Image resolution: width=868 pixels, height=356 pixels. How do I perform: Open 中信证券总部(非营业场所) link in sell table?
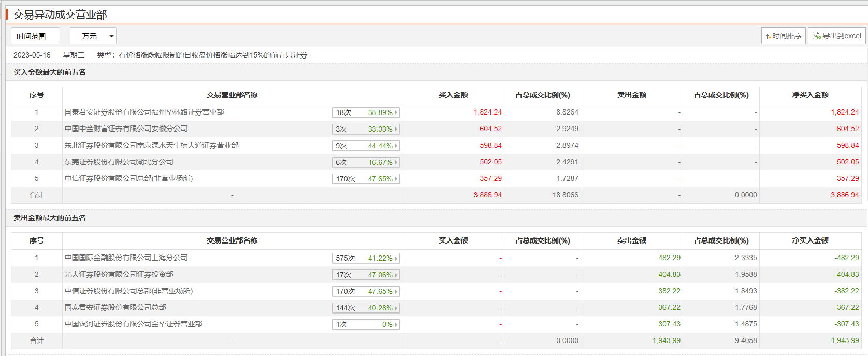128,291
